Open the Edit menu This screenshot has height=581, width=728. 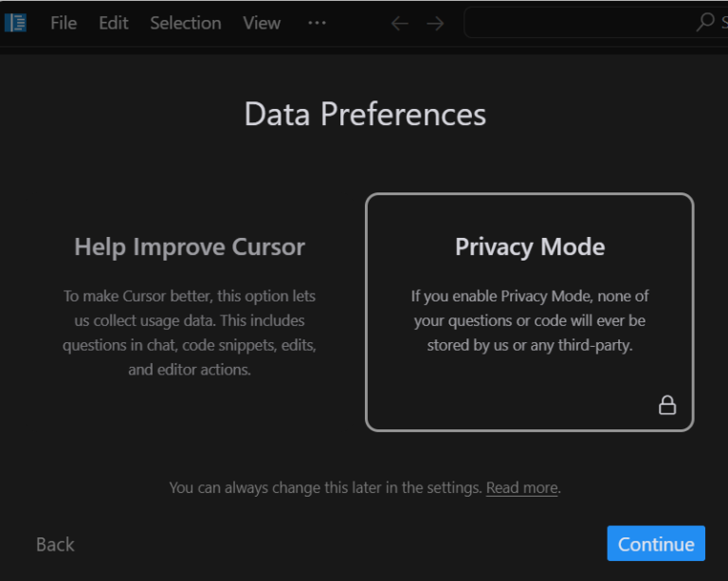(x=114, y=23)
